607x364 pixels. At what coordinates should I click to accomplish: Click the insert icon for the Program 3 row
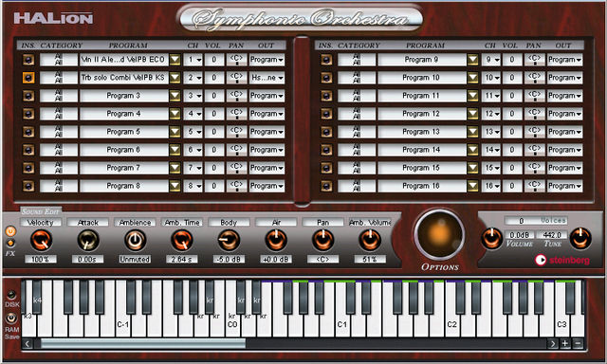[28, 96]
